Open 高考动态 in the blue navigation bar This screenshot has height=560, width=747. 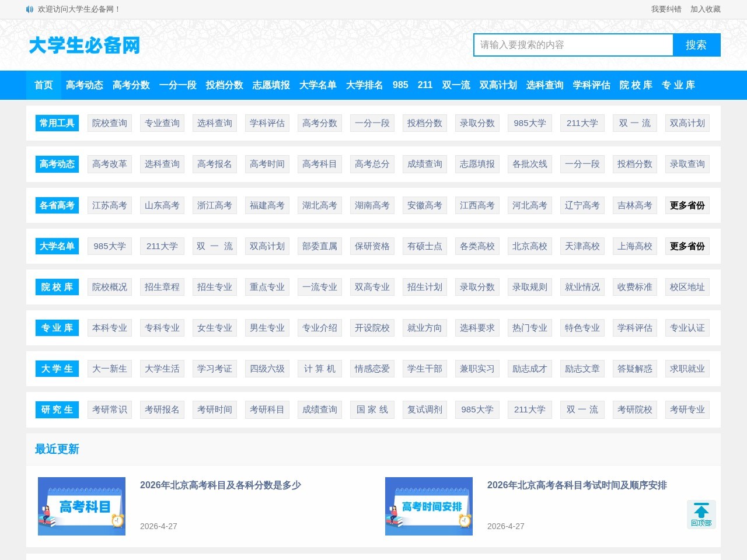click(x=85, y=85)
